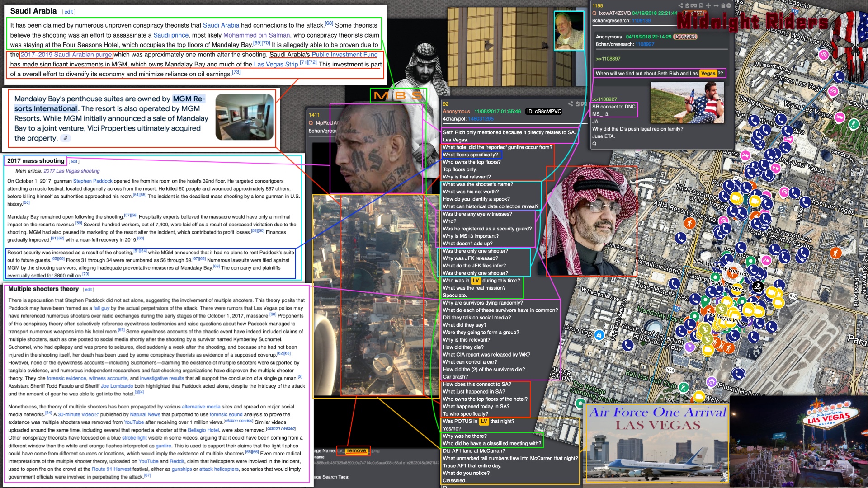
Task: Select the blue phone marker left of Shark Reef Aquarium
Action: 627,345
